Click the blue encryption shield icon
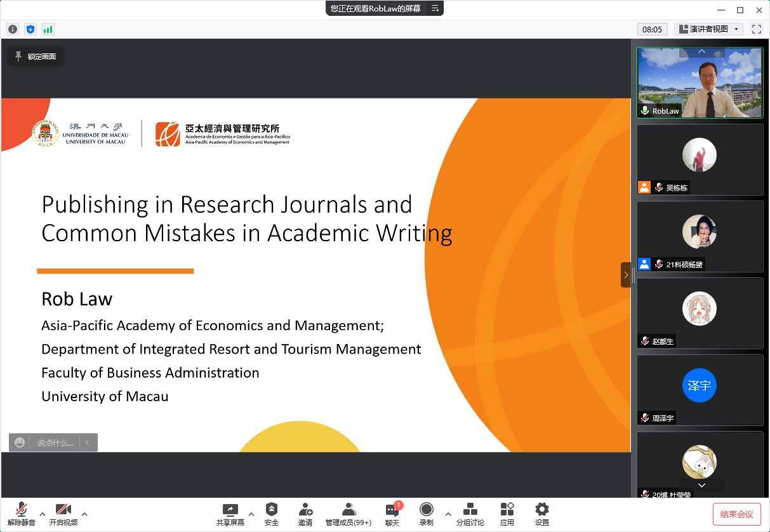The image size is (770, 532). click(x=30, y=29)
